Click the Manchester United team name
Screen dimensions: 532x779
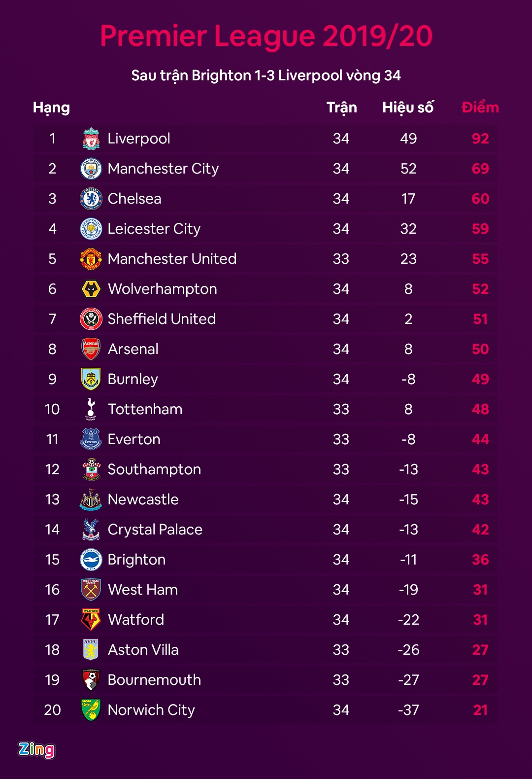click(x=172, y=259)
